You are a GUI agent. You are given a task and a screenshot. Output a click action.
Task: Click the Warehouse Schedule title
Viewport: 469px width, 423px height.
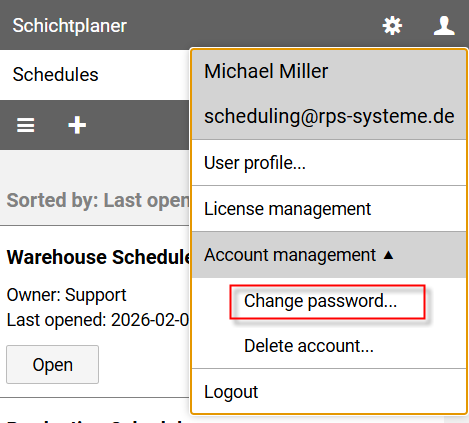[x=98, y=257]
